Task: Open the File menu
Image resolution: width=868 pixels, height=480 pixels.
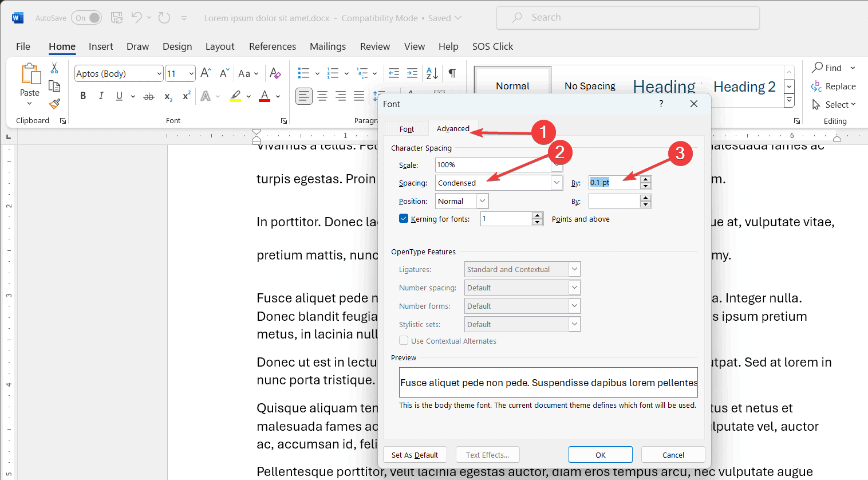Action: coord(23,46)
